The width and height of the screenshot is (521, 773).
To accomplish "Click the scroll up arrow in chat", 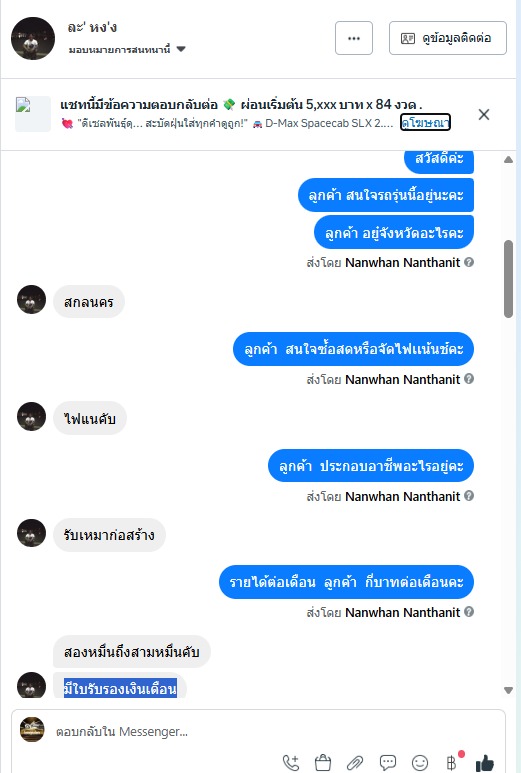I will click(509, 160).
